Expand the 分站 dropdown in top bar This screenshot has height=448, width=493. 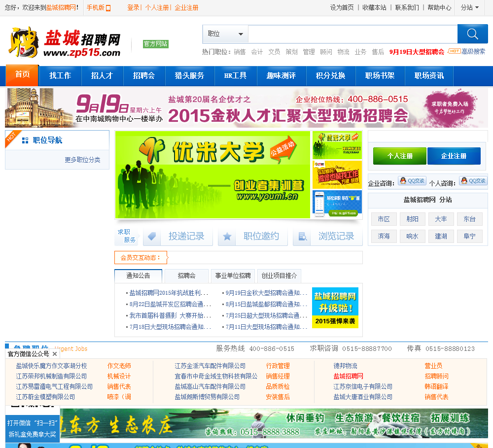coord(470,7)
